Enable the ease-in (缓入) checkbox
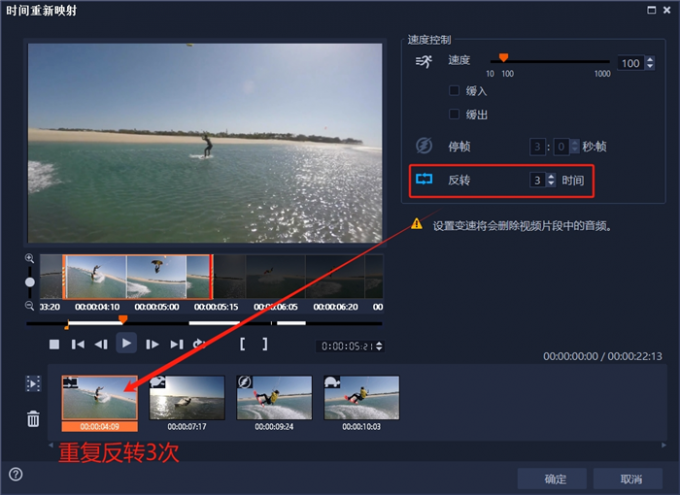 tap(454, 90)
